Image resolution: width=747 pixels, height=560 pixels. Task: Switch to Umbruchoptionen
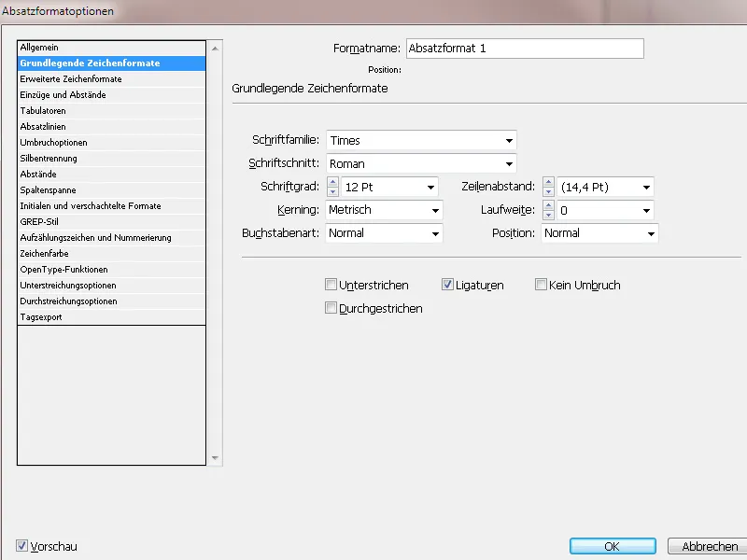(x=111, y=143)
